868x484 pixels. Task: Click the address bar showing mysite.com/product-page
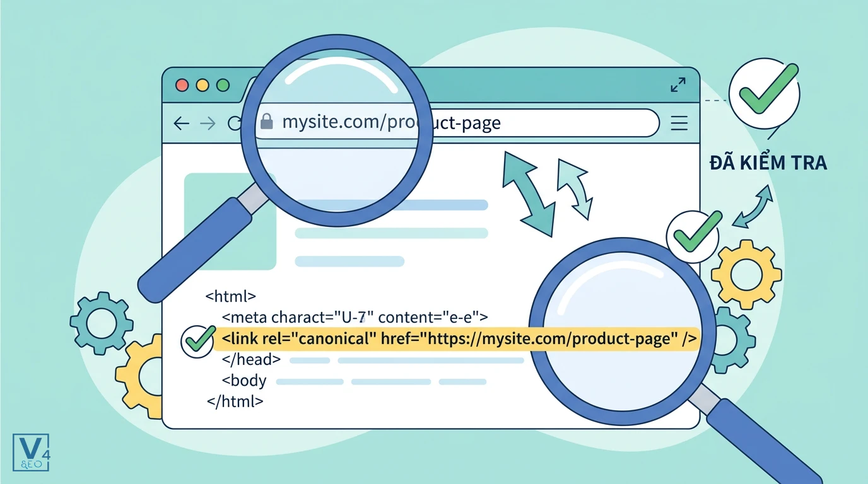457,122
